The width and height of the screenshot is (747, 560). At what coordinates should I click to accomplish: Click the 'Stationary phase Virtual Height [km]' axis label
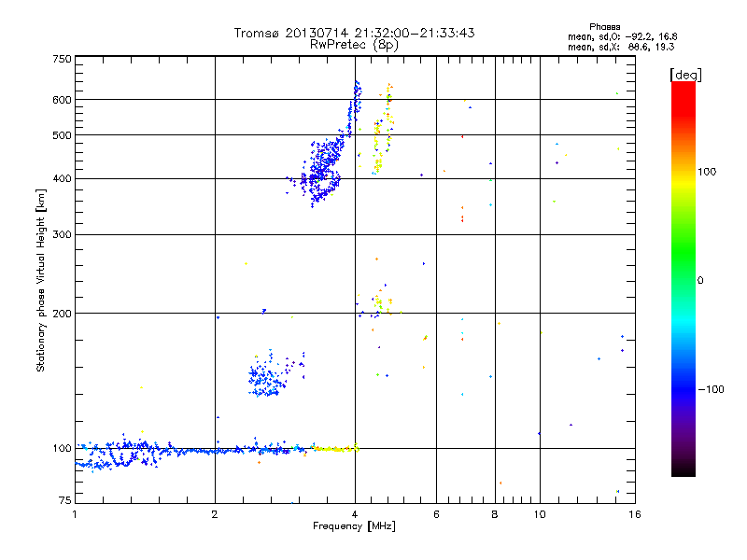[41, 280]
